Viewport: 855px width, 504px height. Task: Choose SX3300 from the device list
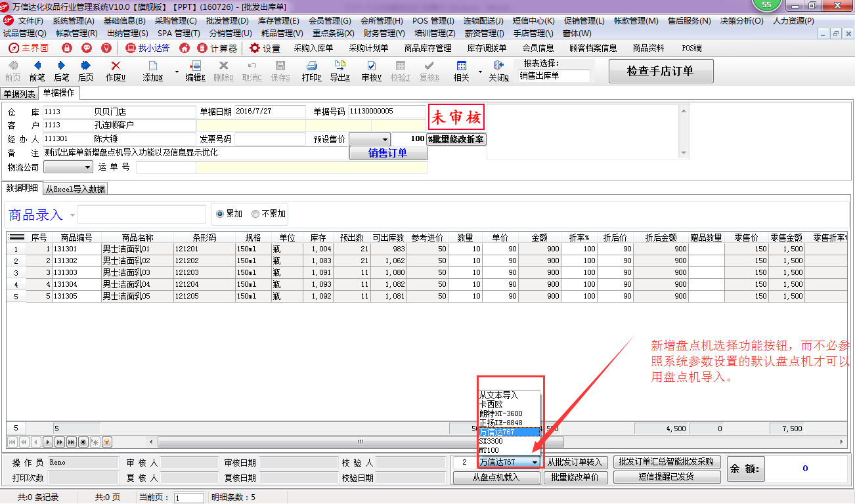[x=509, y=441]
